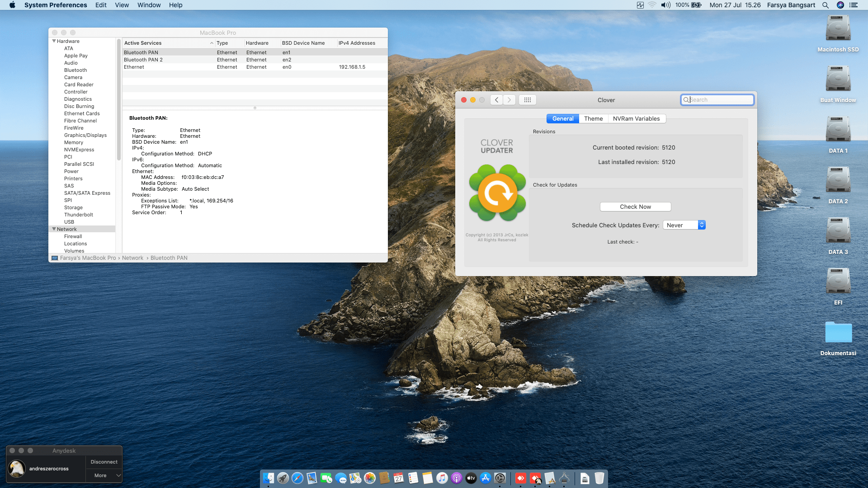Open Farsya Bangsart user menu
The width and height of the screenshot is (868, 488).
point(791,5)
